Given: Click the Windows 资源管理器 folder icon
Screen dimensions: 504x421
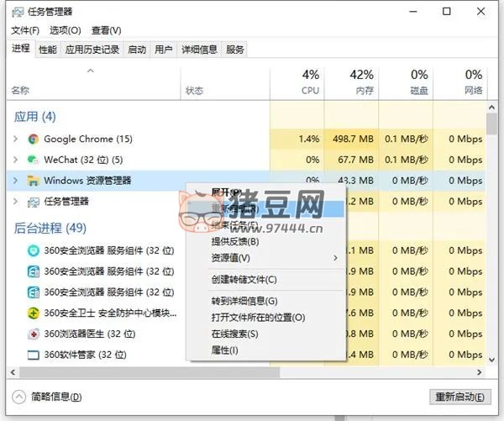Looking at the screenshot, I should point(33,181).
